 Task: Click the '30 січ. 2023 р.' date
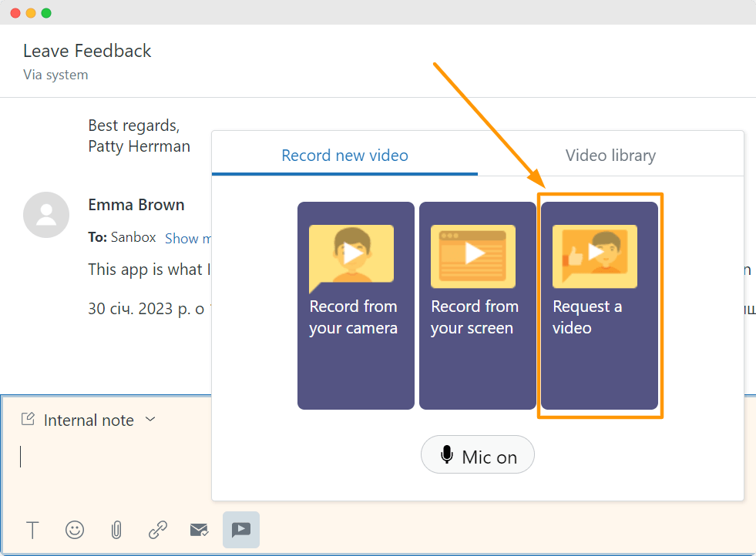[x=139, y=308]
